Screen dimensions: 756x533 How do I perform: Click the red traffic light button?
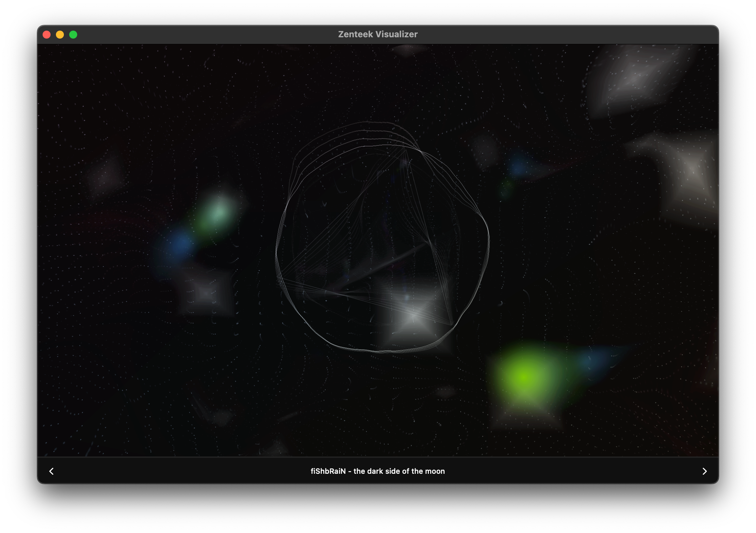47,34
